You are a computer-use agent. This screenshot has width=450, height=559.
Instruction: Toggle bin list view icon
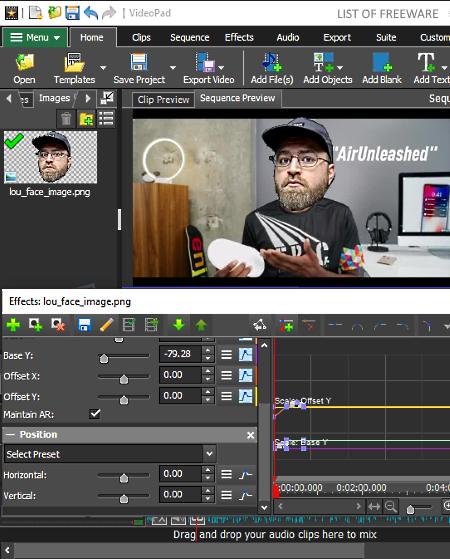point(106,119)
